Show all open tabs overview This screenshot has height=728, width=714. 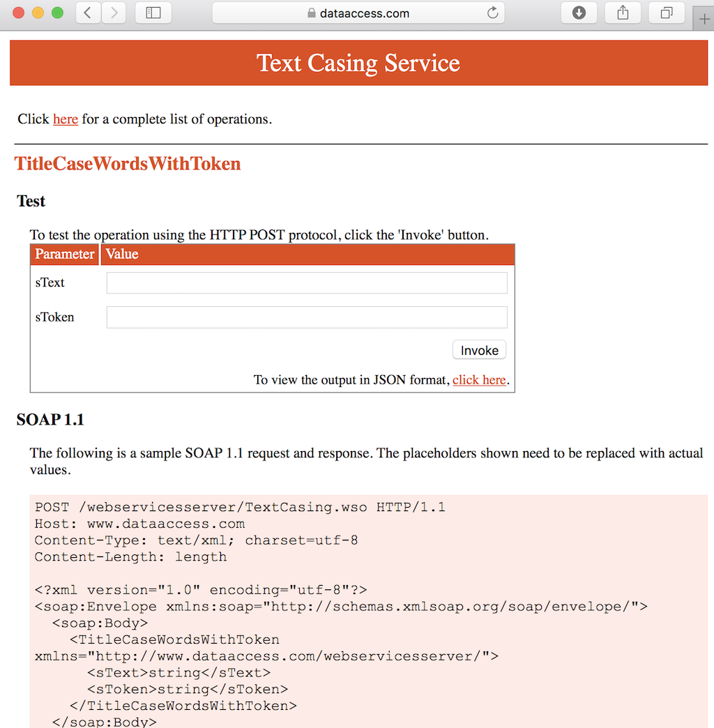[667, 13]
